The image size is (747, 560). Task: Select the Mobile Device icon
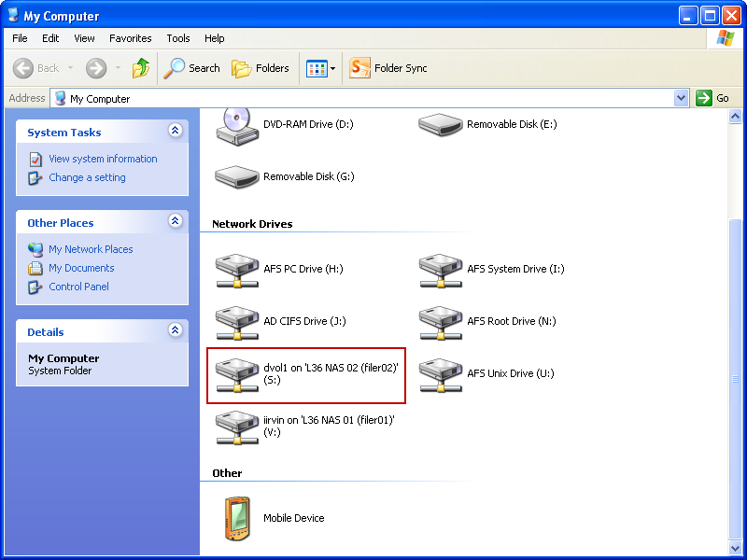pyautogui.click(x=237, y=519)
